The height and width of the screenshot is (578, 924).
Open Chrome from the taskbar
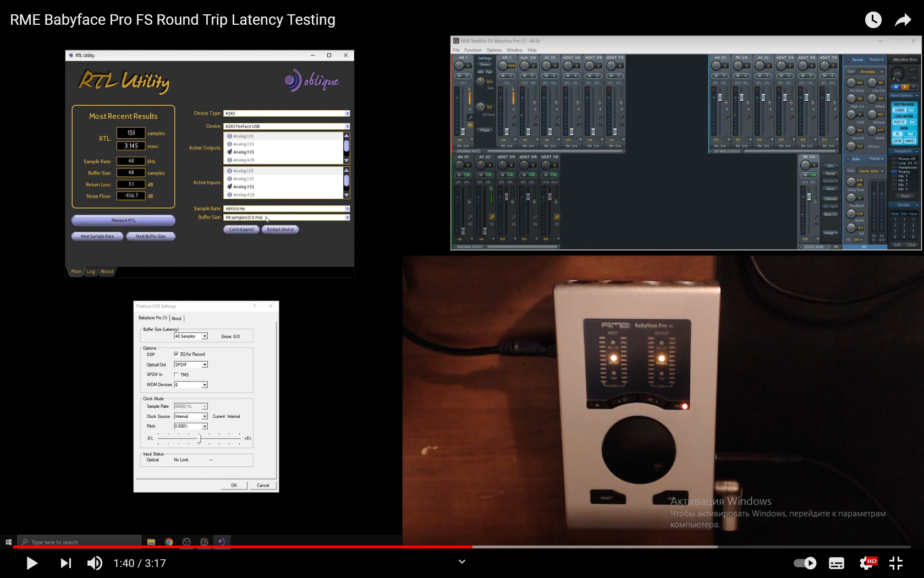(x=169, y=542)
